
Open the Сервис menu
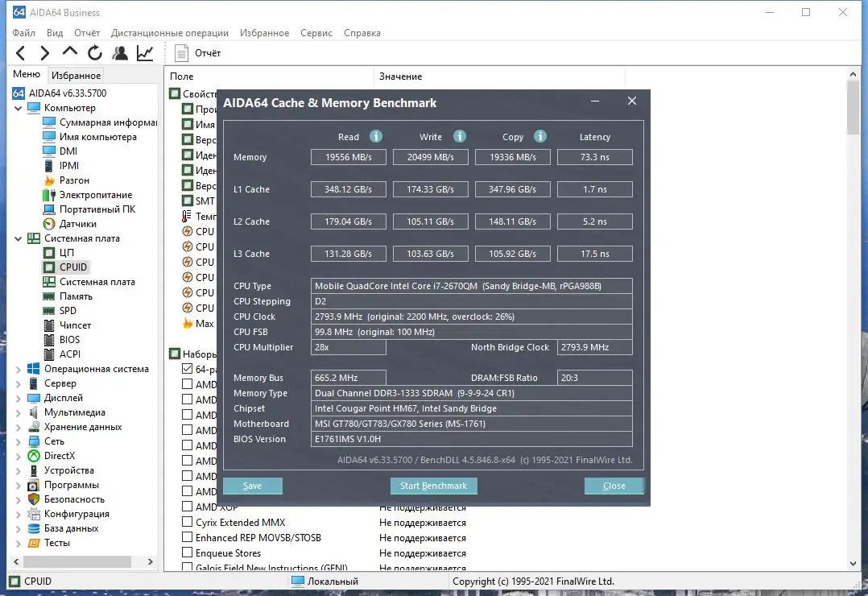pyautogui.click(x=316, y=33)
